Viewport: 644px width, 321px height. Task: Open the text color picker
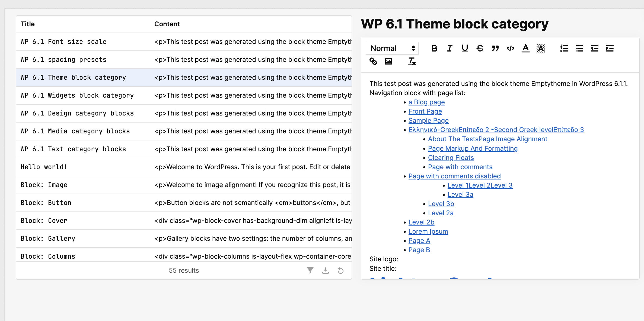tap(525, 48)
